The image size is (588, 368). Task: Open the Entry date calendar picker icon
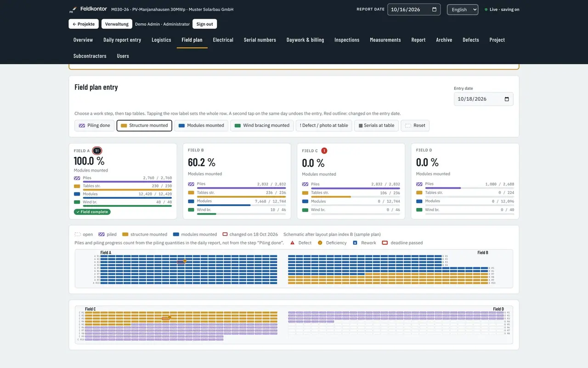pos(507,99)
